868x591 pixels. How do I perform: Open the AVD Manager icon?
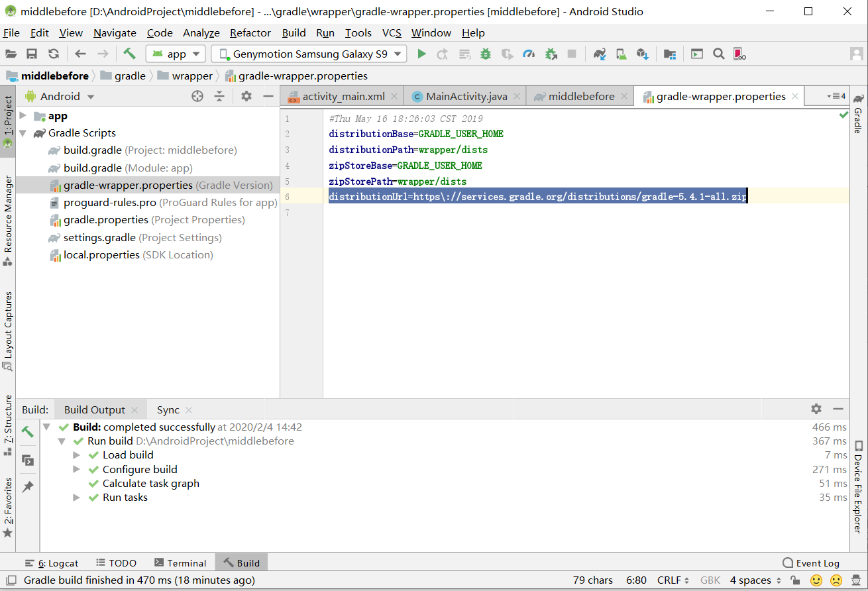[x=621, y=54]
